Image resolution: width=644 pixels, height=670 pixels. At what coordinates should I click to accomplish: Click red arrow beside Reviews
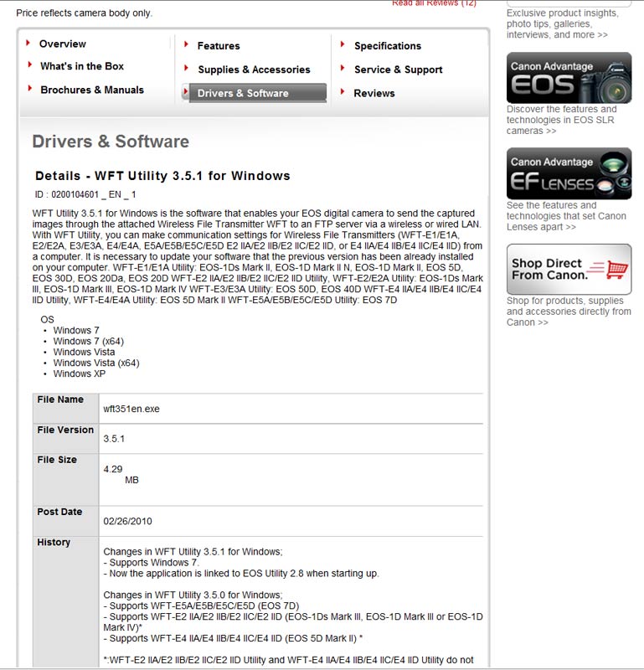tap(343, 91)
